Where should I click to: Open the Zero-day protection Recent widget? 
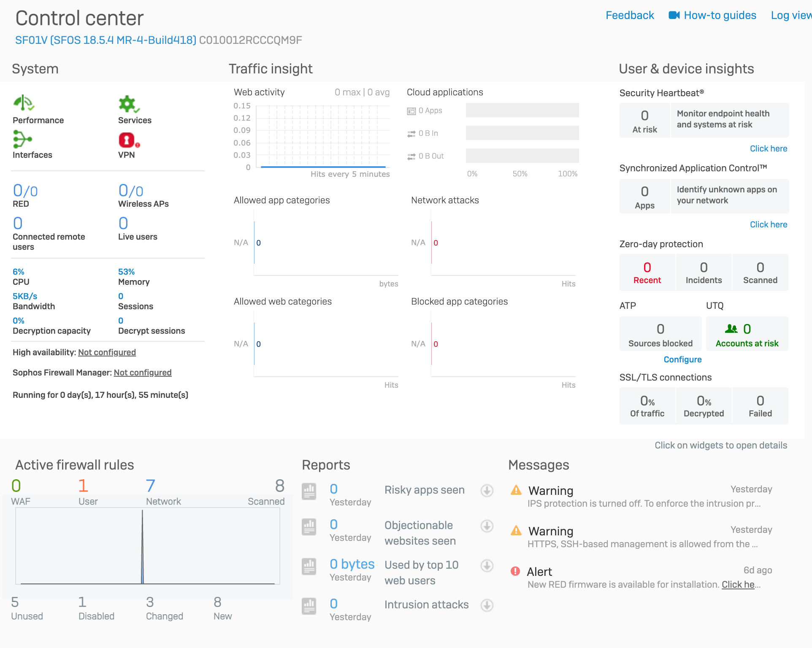point(647,273)
